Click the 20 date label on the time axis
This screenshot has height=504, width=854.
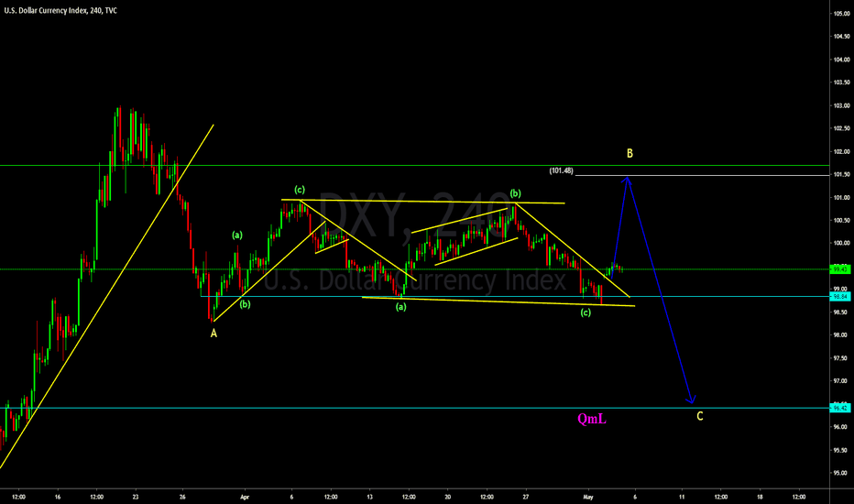click(x=448, y=497)
